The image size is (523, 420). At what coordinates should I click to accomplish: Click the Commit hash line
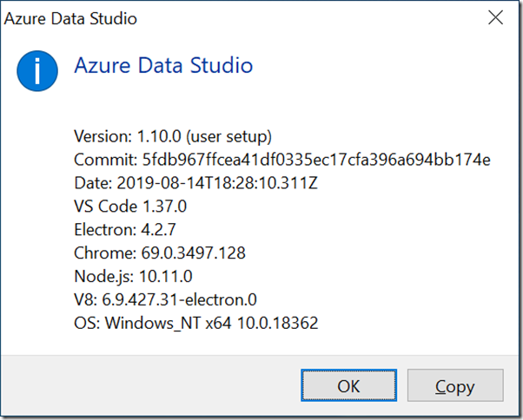(282, 160)
